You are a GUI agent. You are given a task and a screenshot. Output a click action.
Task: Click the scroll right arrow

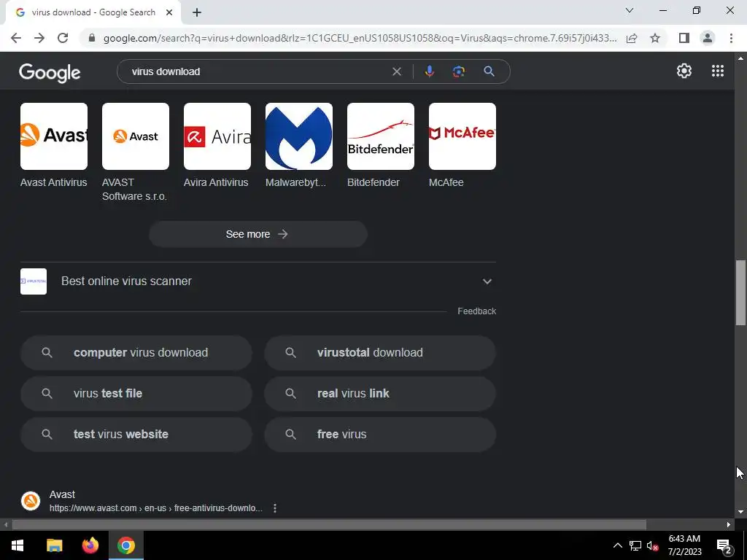(x=729, y=524)
